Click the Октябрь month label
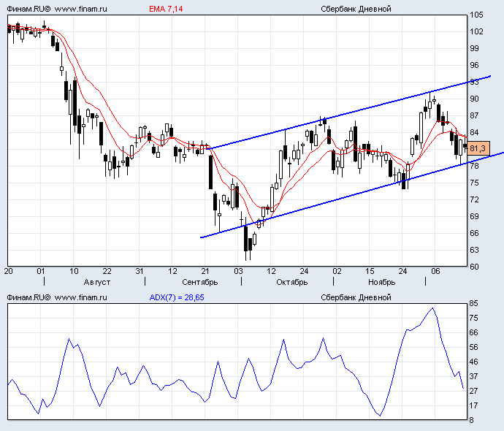This screenshot has height=431, width=504. (x=292, y=282)
